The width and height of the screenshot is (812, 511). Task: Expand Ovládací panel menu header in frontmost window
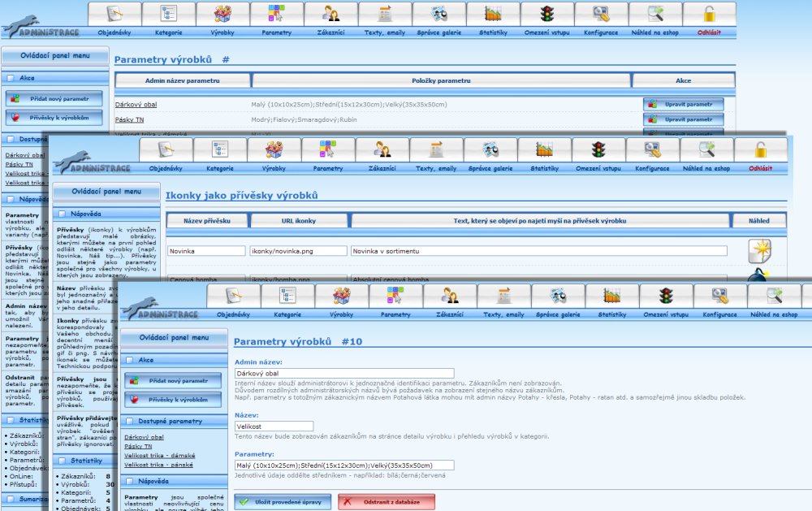[x=174, y=337]
